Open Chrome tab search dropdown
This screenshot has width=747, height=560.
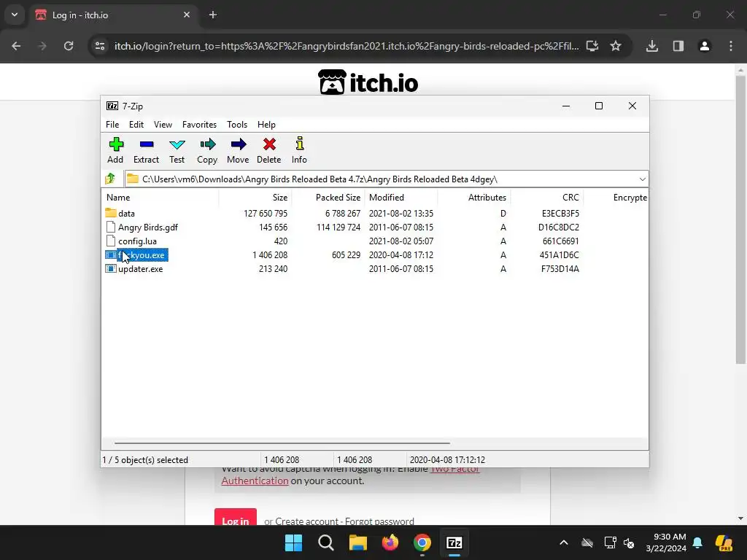(15, 15)
